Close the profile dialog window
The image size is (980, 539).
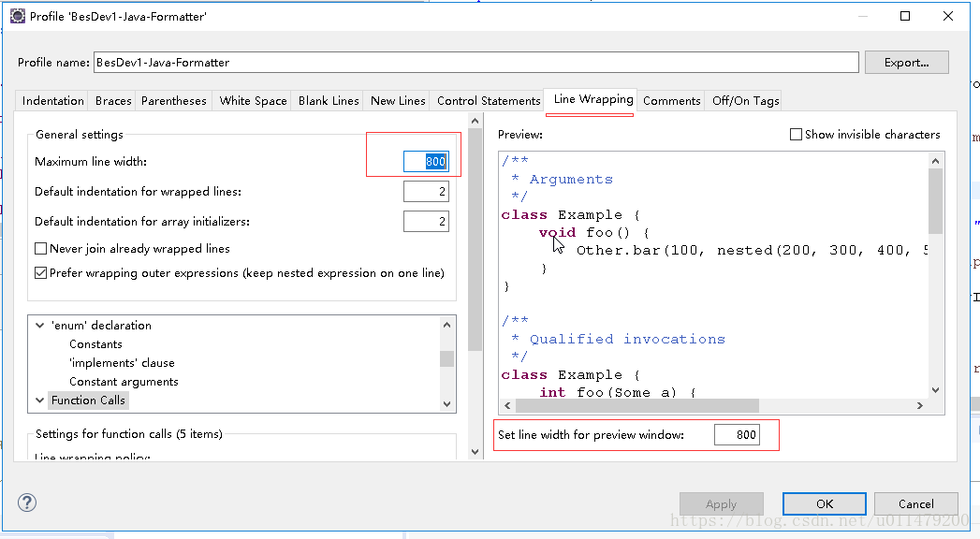pyautogui.click(x=947, y=16)
